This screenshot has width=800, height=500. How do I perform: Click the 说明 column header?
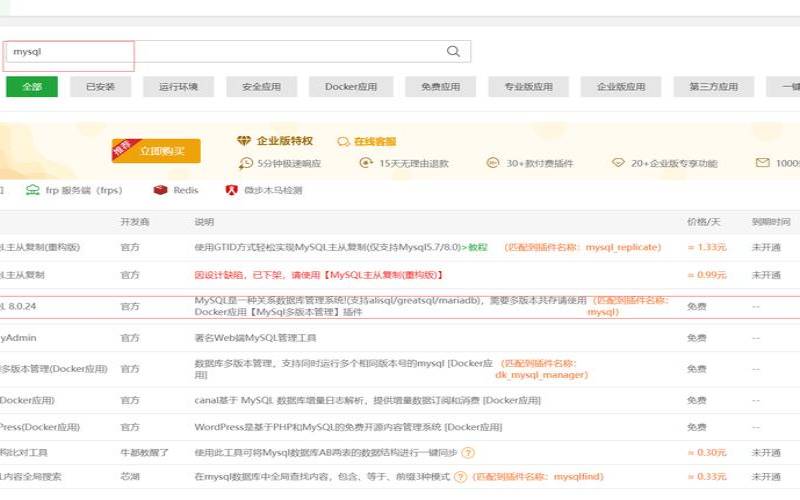(204, 222)
